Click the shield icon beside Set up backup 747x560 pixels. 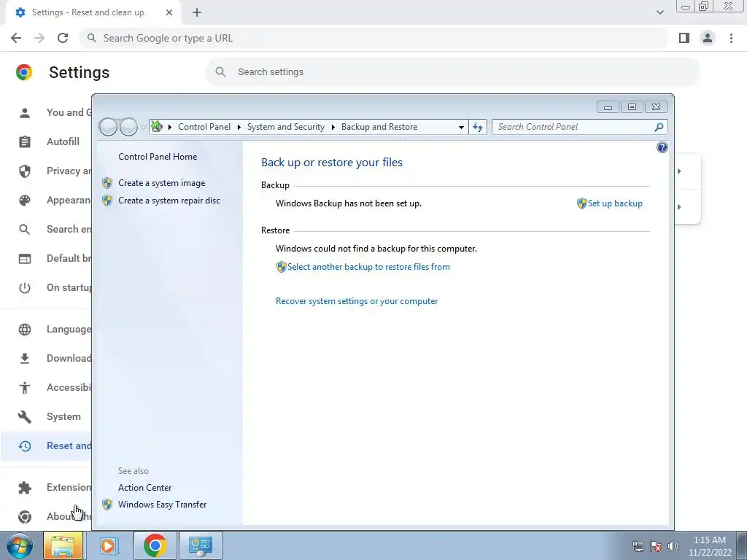[581, 203]
